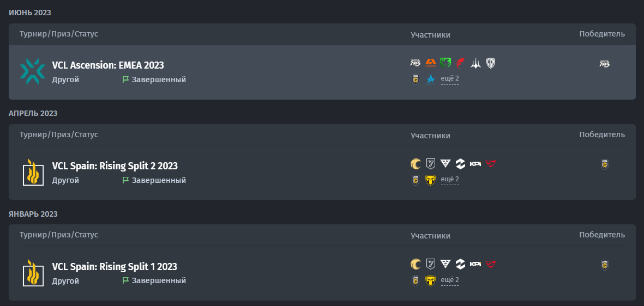Click the VCL Ascension tournament logo
Screen dimensions: 644x306
33,71
